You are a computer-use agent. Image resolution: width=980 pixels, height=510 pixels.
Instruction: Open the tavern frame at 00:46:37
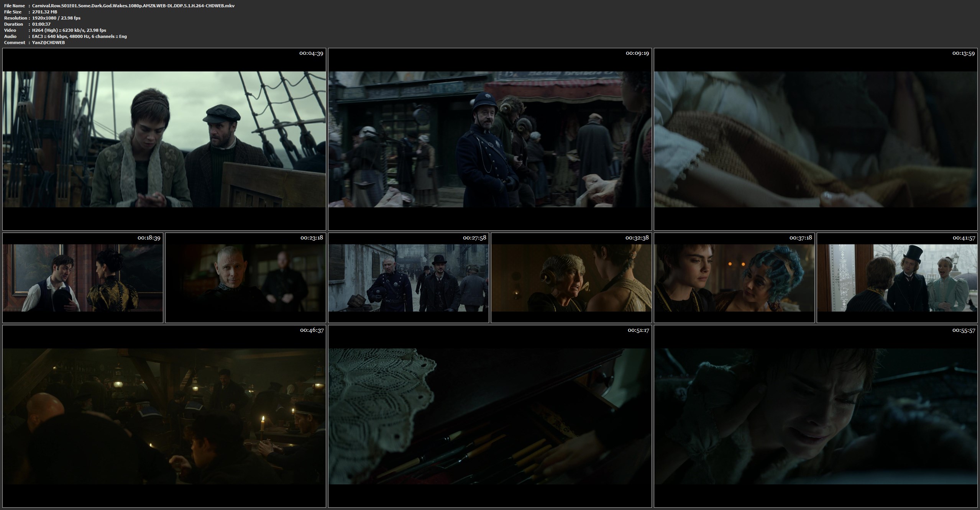tap(164, 416)
